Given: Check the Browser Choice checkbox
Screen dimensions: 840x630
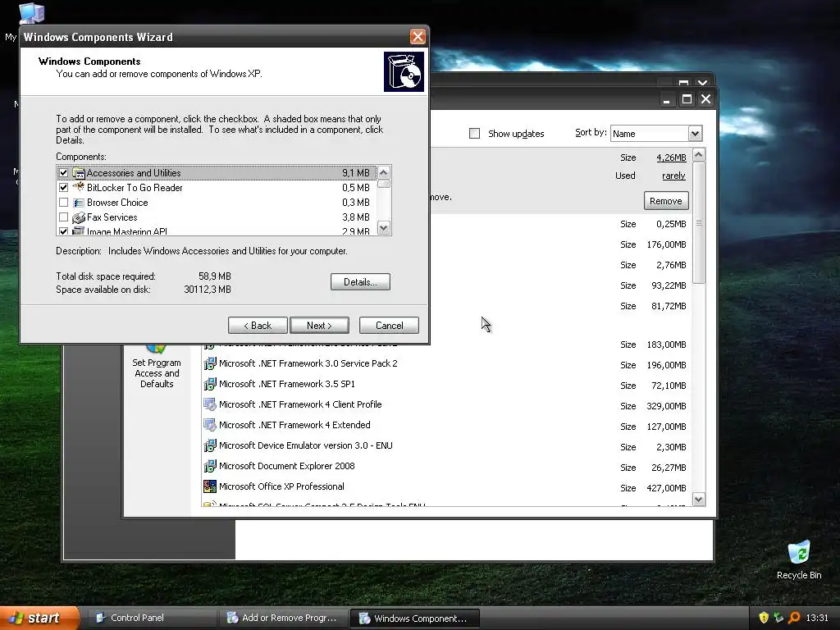Looking at the screenshot, I should pos(64,203).
